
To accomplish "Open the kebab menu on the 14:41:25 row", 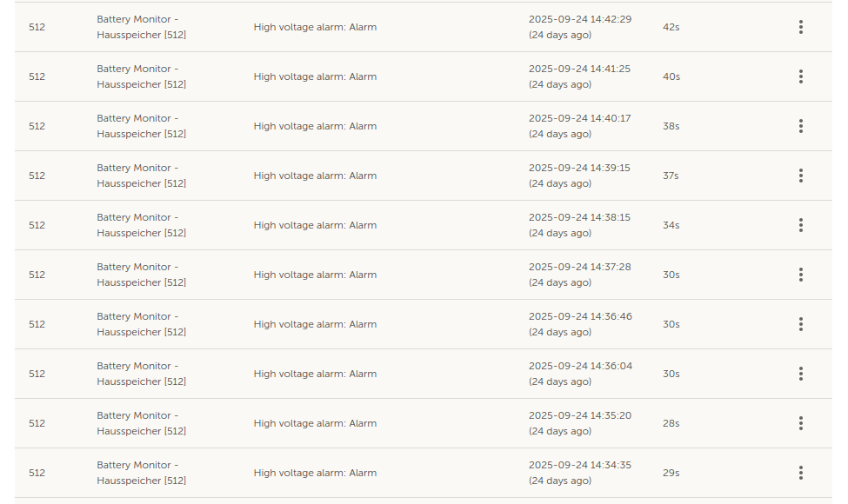I will click(x=800, y=76).
